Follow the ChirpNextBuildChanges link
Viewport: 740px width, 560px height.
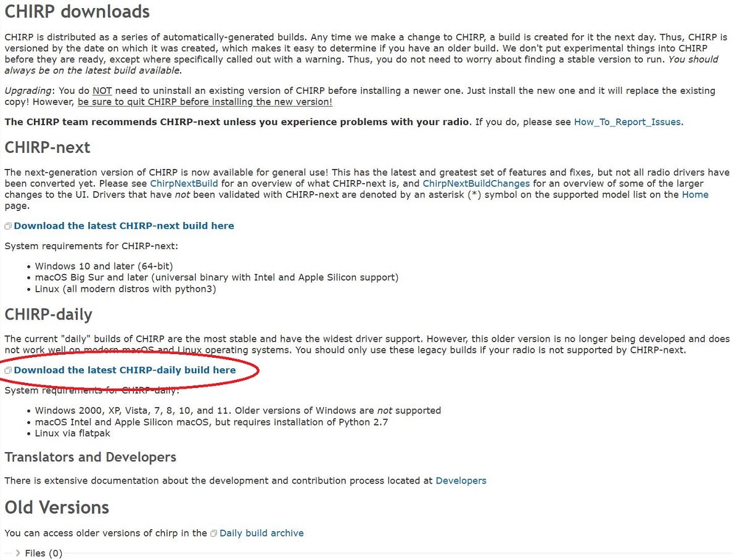476,184
